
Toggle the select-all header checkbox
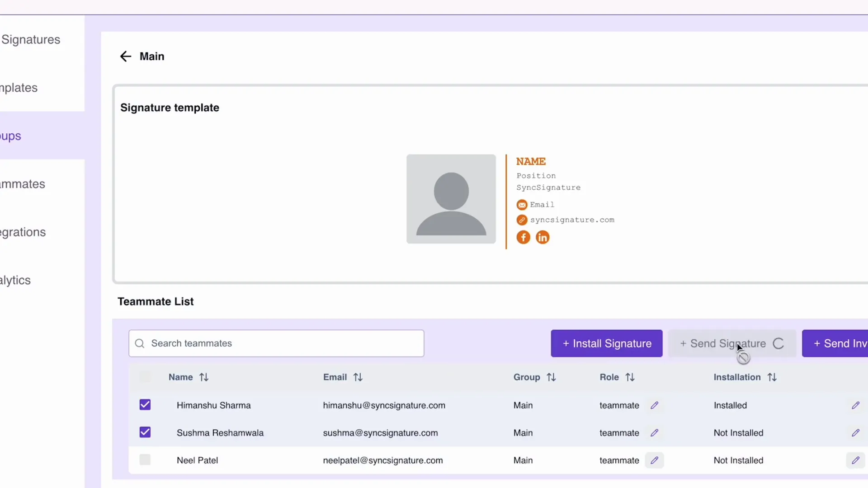[145, 377]
